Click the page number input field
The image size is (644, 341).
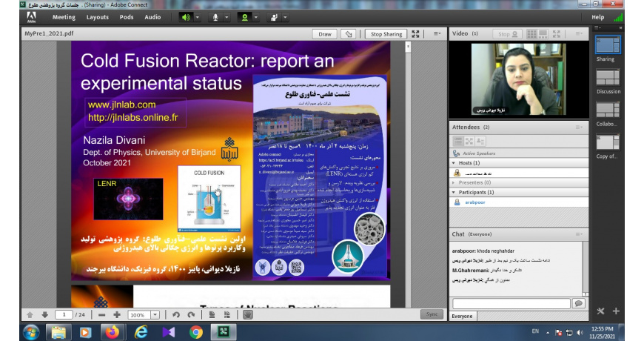pos(64,314)
